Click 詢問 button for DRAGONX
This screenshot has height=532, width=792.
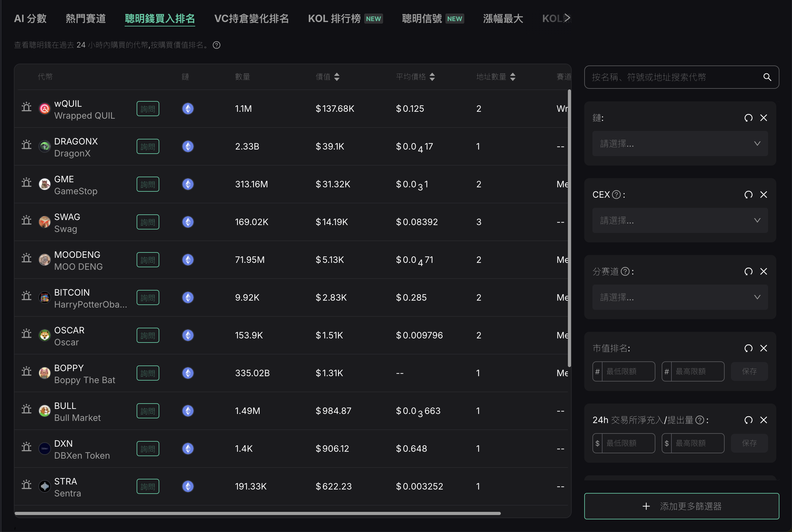(148, 147)
